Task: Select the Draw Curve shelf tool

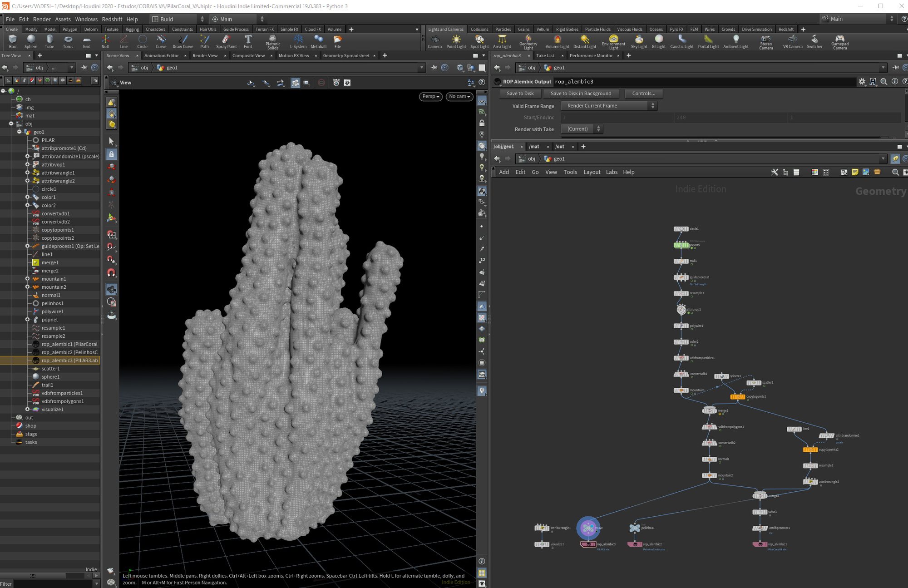Action: 183,41
